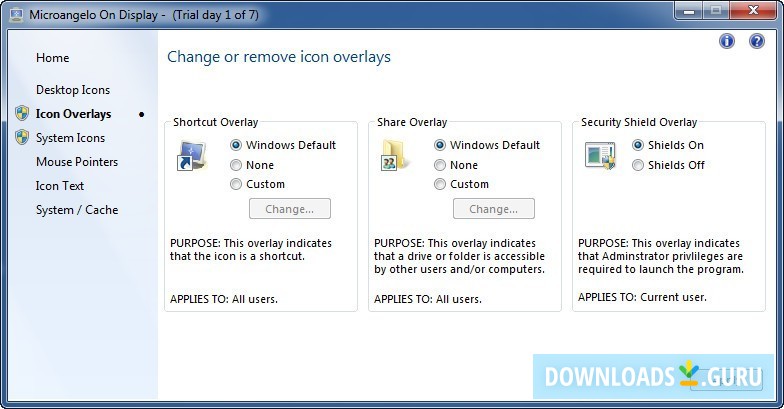This screenshot has height=409, width=784.
Task: Click the Shortcut Overlay group label
Action: point(216,122)
